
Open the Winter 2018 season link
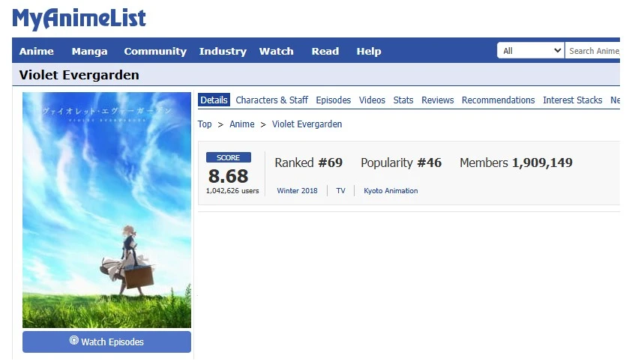(297, 191)
